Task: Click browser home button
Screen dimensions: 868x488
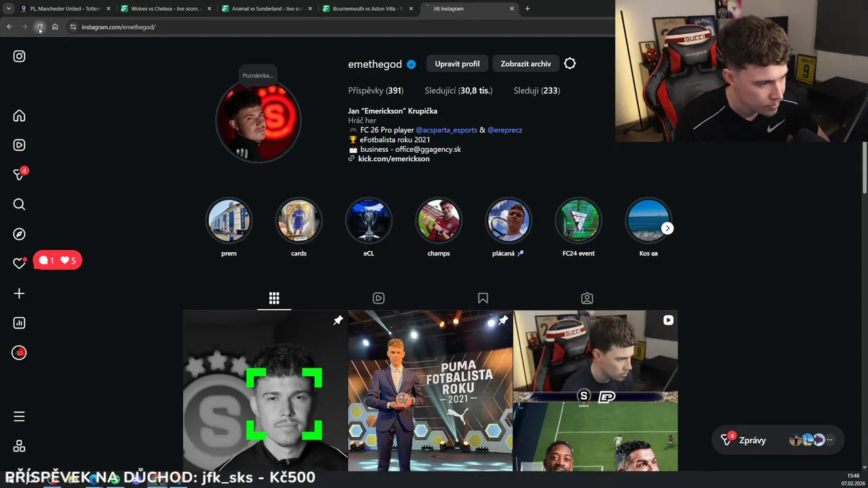Action: pos(55,27)
